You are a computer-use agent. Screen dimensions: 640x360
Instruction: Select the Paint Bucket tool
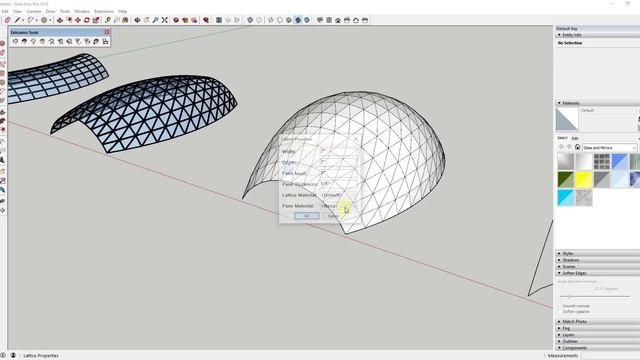125,20
